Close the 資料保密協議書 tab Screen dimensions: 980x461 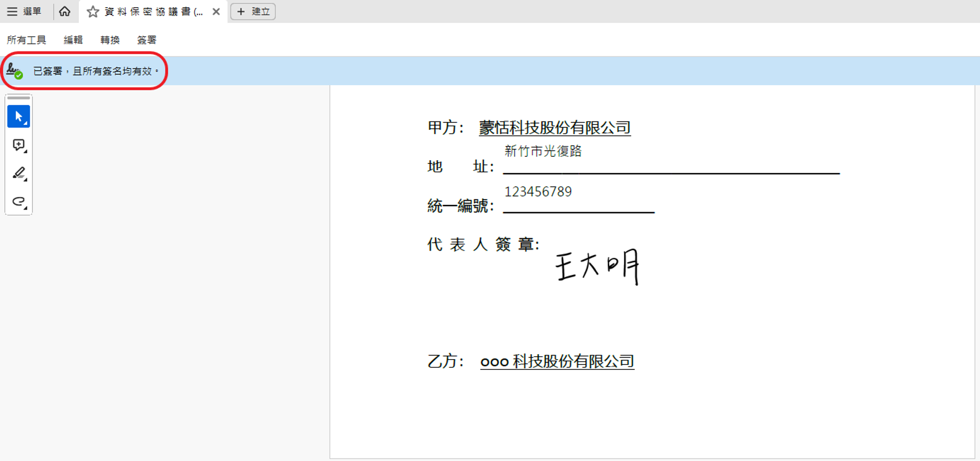click(x=216, y=12)
